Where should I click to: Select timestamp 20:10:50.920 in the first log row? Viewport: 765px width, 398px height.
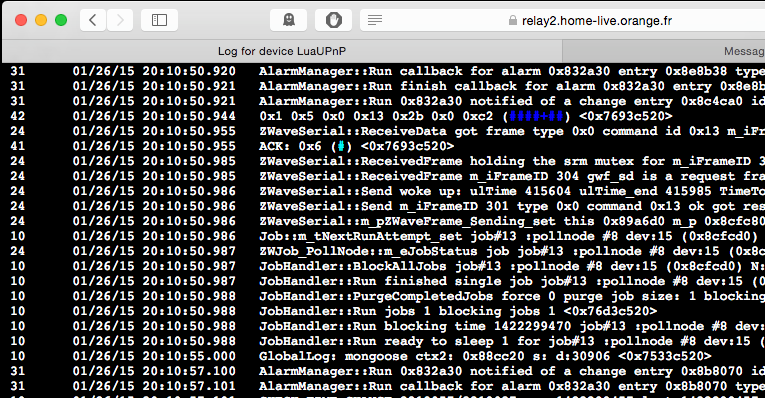pyautogui.click(x=189, y=71)
